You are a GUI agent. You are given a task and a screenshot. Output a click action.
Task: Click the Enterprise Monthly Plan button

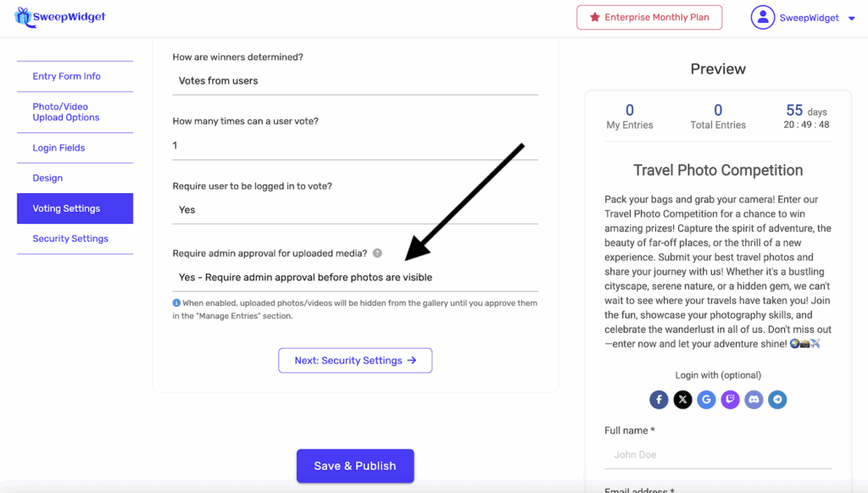[x=649, y=18]
